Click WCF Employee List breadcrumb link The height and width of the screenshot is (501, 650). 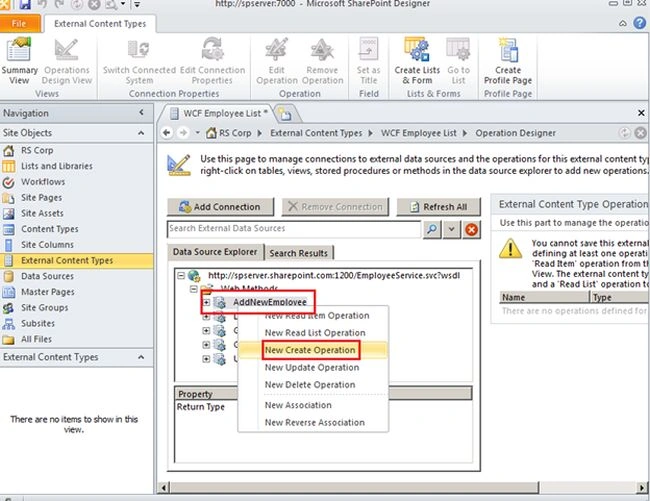point(419,133)
